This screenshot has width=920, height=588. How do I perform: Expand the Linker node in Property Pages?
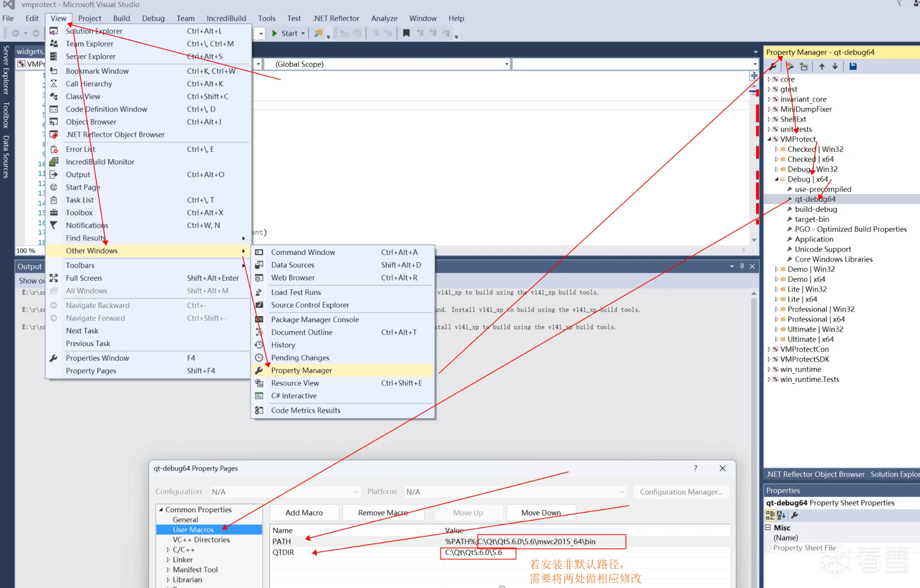coord(168,560)
